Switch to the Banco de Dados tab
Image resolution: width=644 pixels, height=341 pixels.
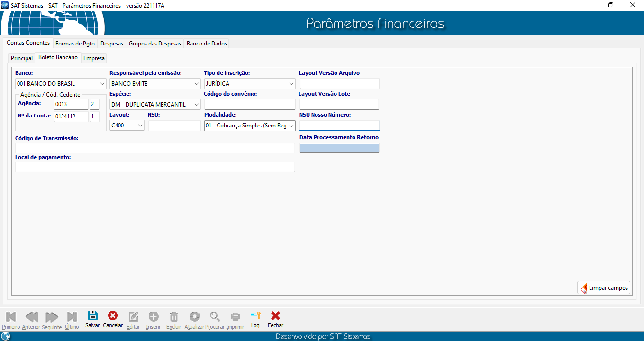point(207,44)
